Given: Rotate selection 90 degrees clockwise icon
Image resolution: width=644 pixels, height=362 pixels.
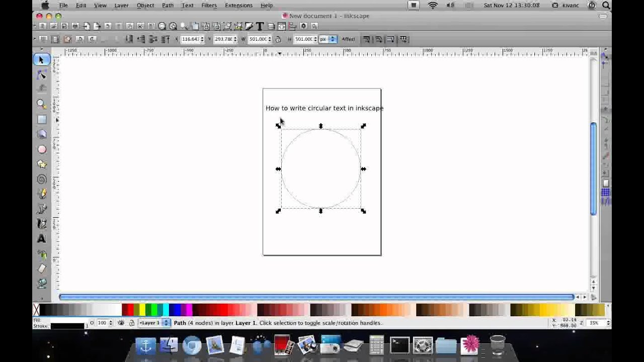Looking at the screenshot, I should (x=92, y=39).
